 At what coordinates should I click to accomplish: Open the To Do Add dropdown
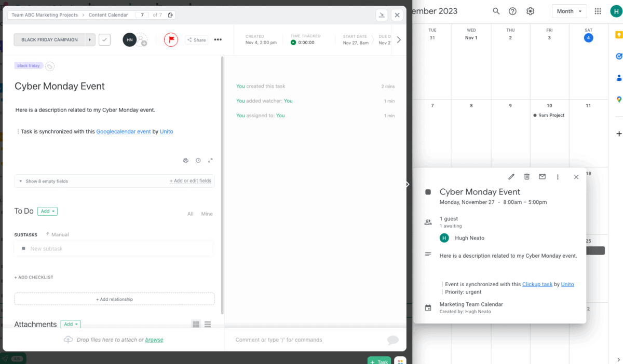click(47, 211)
